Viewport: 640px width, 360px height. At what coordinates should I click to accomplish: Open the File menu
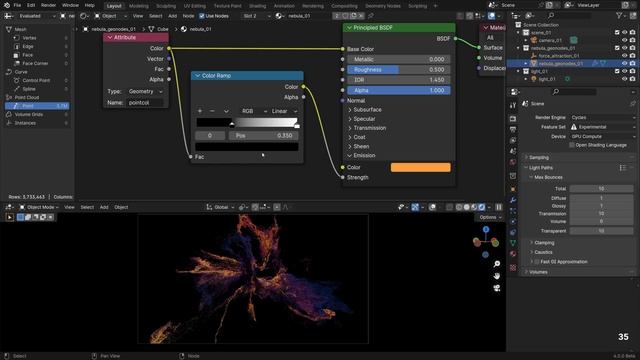17,5
